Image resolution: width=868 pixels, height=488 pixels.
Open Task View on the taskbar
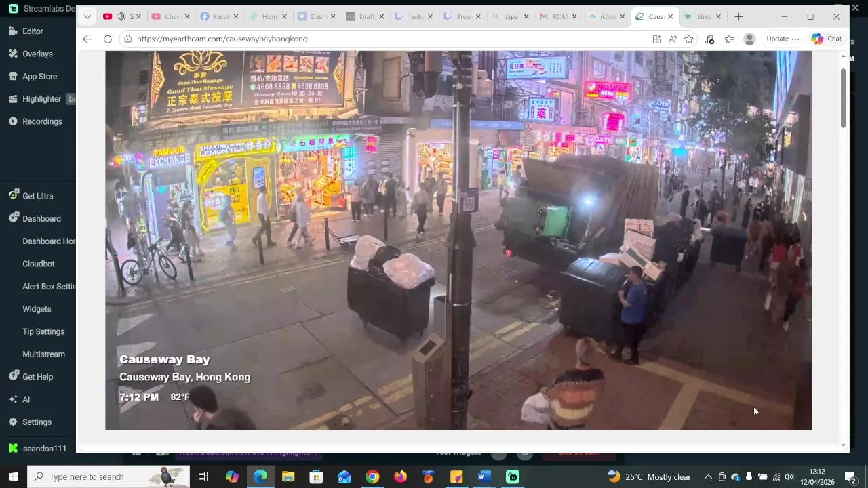click(x=203, y=476)
